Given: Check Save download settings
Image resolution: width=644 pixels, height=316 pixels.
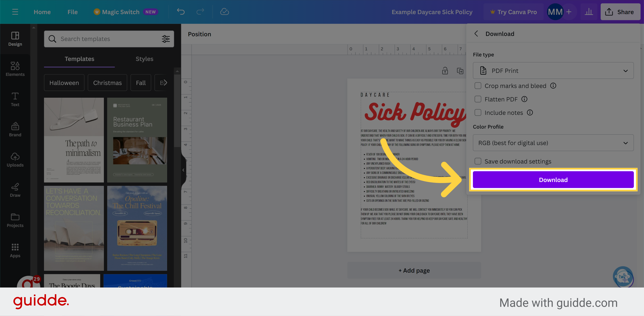Looking at the screenshot, I should click(x=478, y=161).
